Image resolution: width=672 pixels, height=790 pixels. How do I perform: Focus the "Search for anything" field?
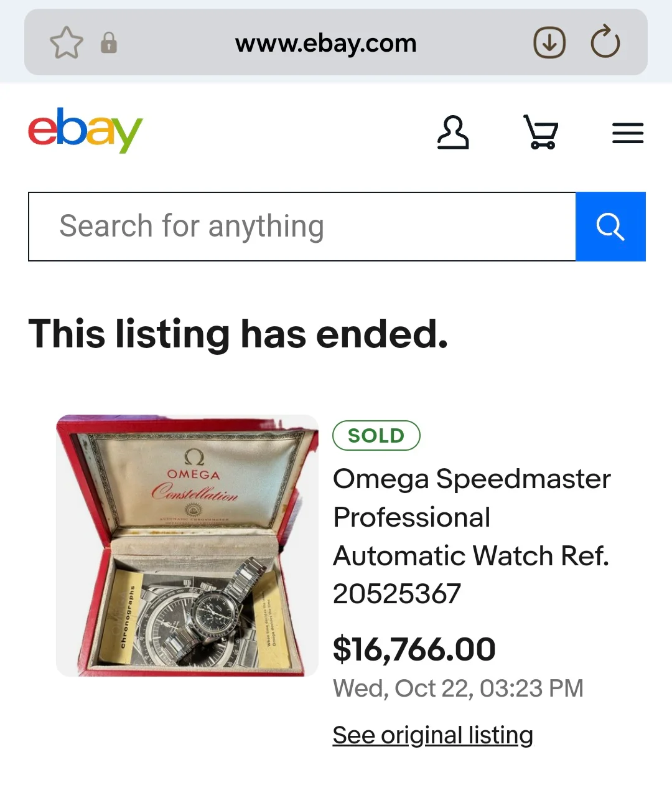302,227
